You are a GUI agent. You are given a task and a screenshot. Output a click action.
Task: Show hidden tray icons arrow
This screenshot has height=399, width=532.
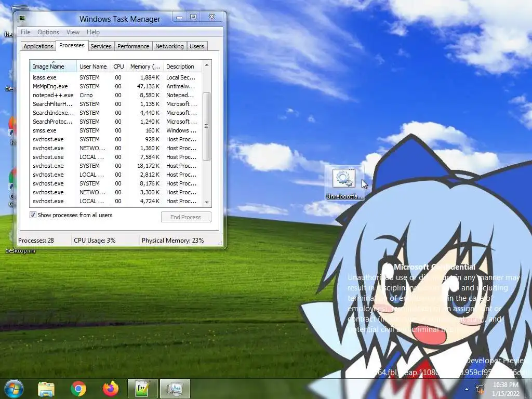(x=467, y=389)
